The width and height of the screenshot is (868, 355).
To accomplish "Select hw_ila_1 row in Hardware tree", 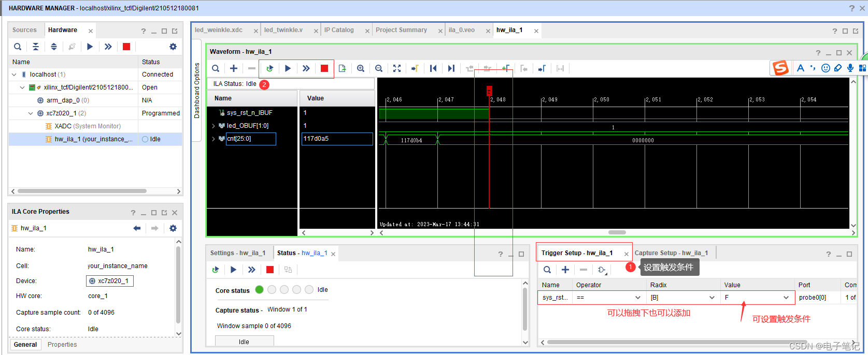I will pyautogui.click(x=95, y=139).
